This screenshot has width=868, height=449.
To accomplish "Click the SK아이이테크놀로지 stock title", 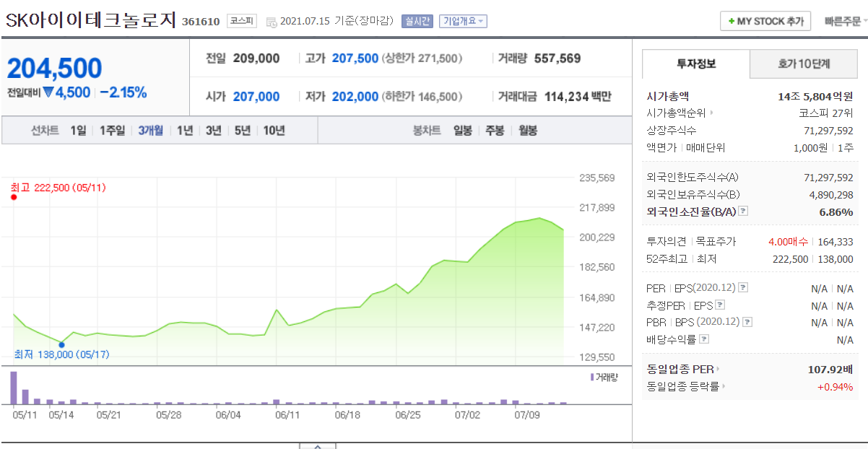I will pyautogui.click(x=91, y=20).
